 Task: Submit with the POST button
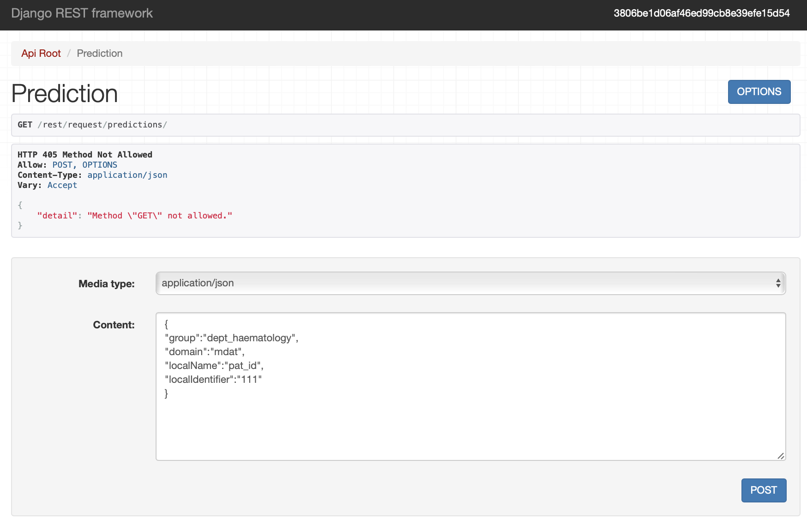click(764, 490)
